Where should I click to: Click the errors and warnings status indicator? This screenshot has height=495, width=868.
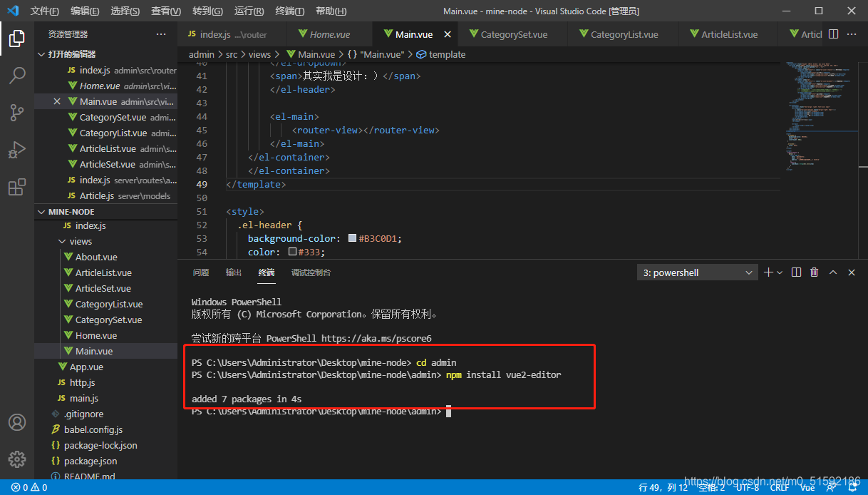[x=29, y=488]
